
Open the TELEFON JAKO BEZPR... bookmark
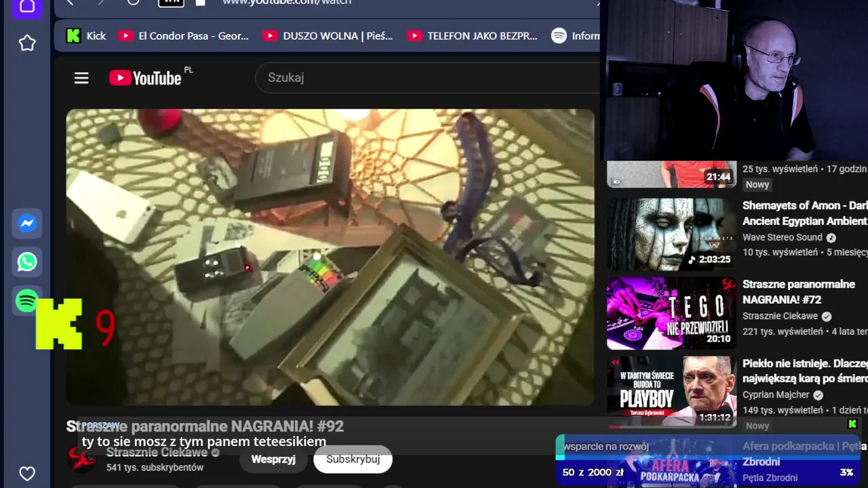(472, 36)
